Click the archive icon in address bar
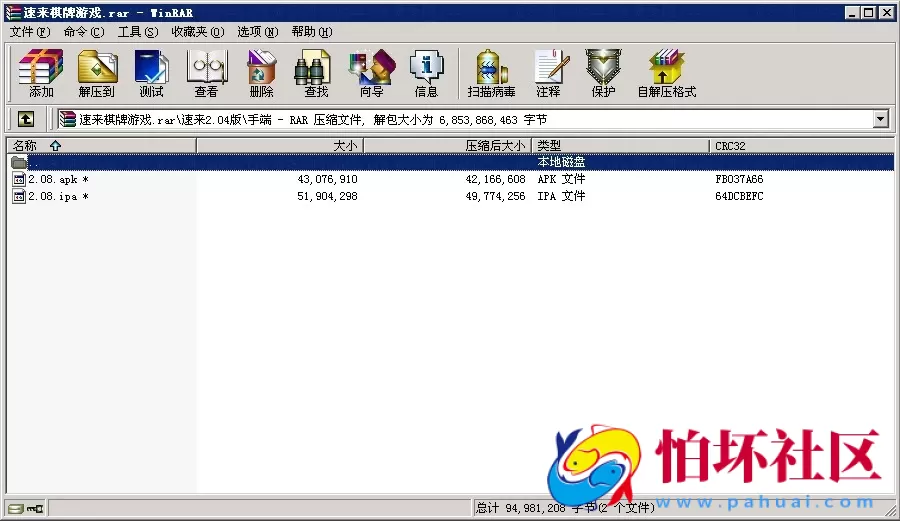The image size is (900, 521). click(x=68, y=119)
